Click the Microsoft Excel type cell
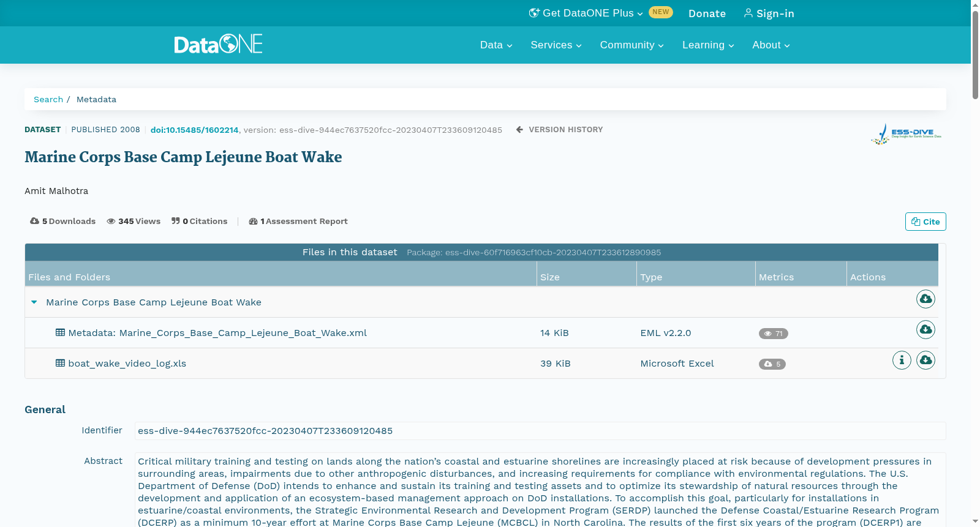Image resolution: width=980 pixels, height=527 pixels. [x=677, y=364]
